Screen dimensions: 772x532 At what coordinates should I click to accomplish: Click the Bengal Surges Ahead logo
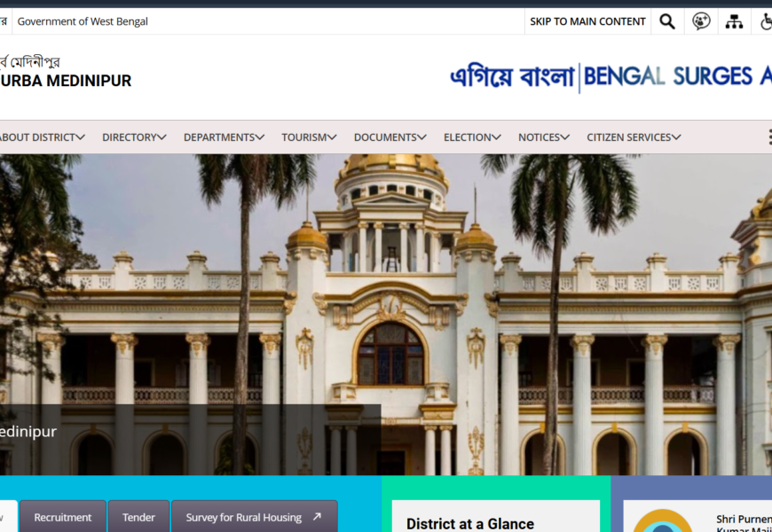click(611, 77)
